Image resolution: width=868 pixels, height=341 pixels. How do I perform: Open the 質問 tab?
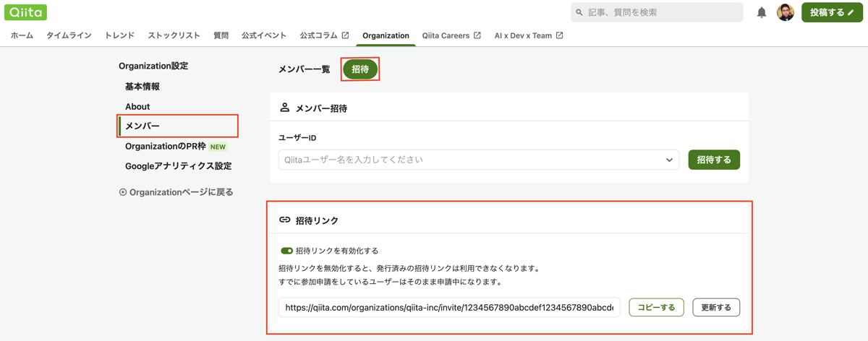point(221,35)
